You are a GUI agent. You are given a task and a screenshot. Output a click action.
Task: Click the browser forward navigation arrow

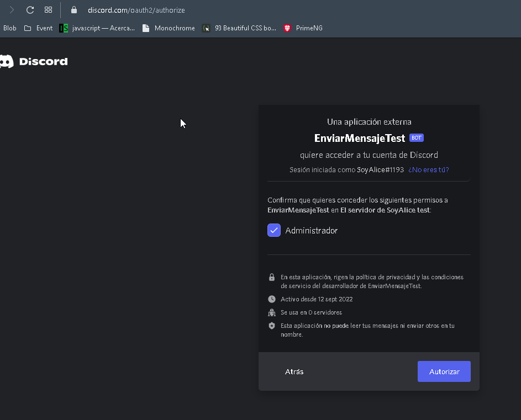point(11,9)
